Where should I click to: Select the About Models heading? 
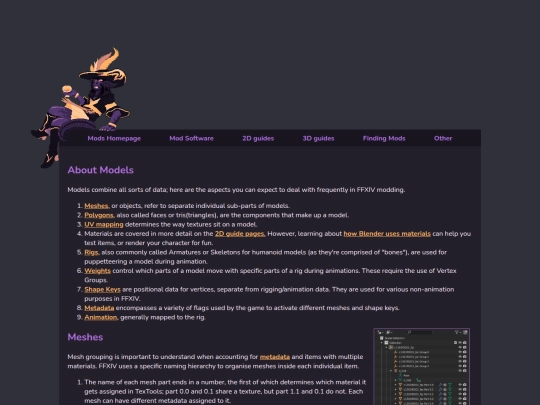click(x=101, y=170)
